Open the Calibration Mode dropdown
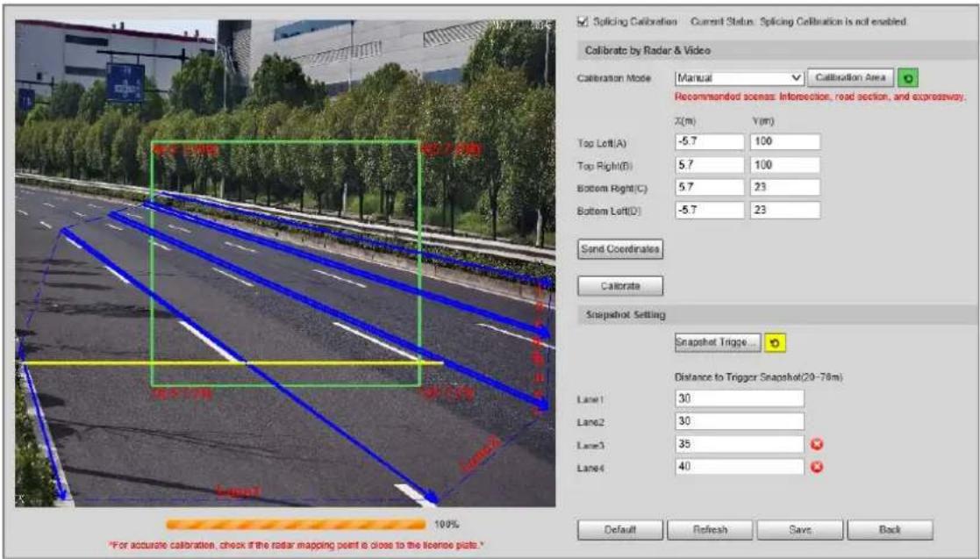 pos(740,78)
